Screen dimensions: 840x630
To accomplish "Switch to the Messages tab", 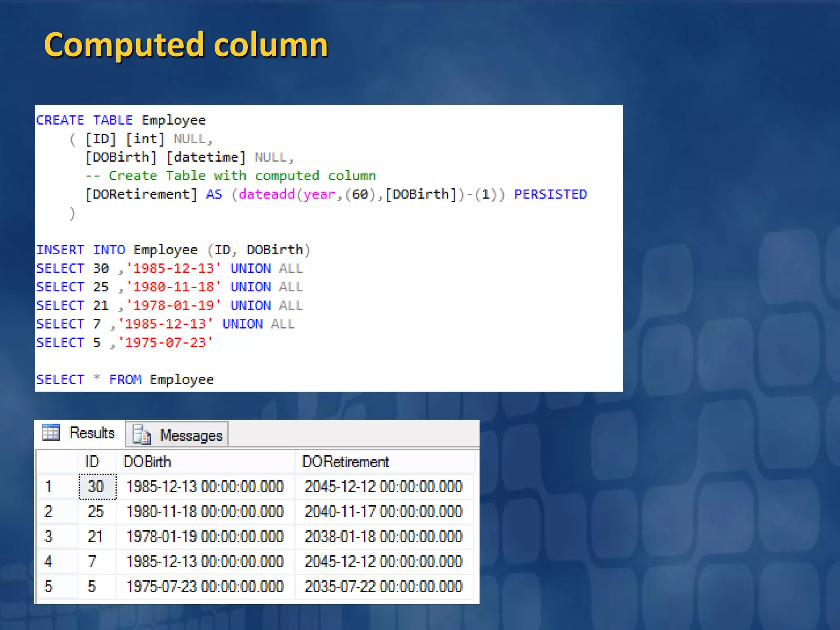I will tap(177, 435).
